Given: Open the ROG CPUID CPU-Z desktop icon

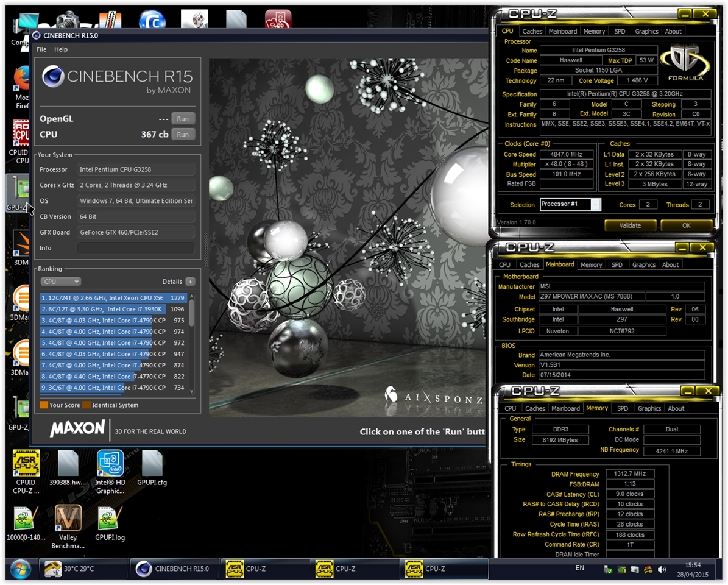Looking at the screenshot, I should [x=19, y=141].
